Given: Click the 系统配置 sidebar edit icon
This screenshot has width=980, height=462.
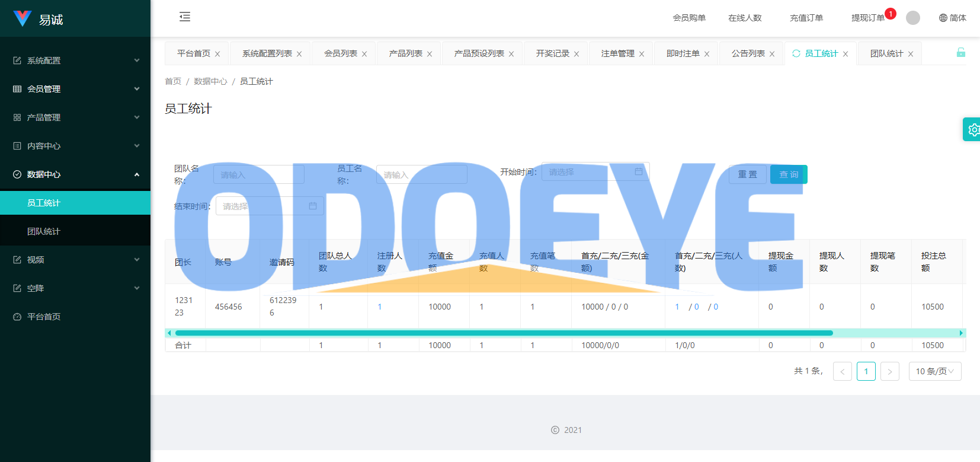Looking at the screenshot, I should (x=17, y=60).
